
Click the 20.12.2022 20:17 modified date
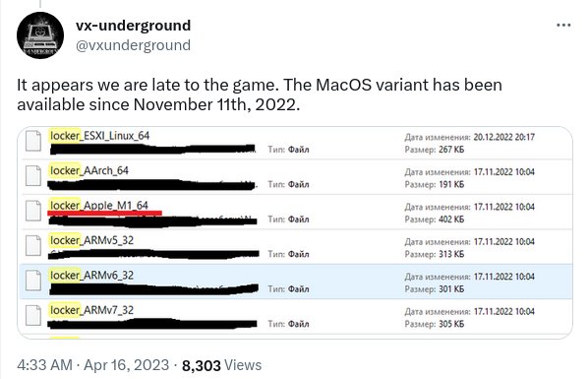point(504,137)
